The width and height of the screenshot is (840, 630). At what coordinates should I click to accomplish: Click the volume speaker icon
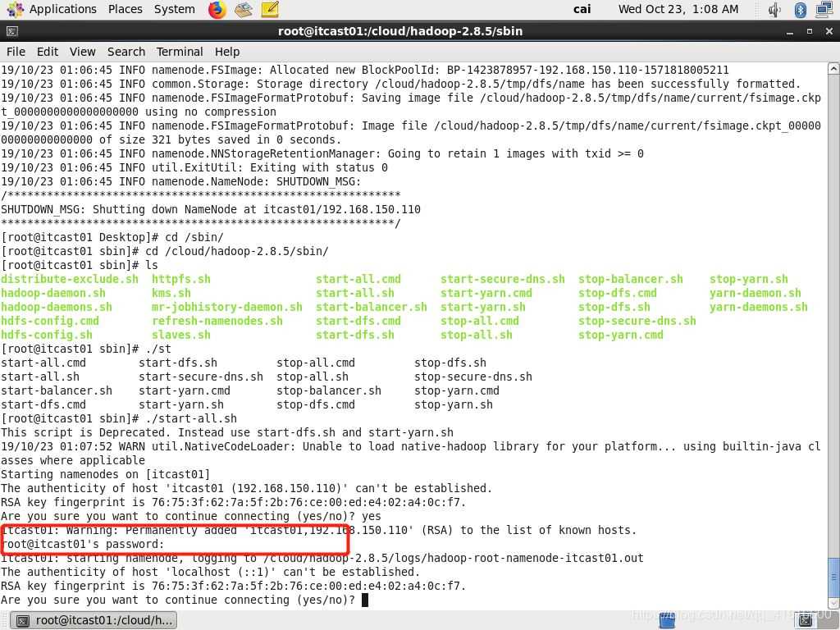pos(774,10)
